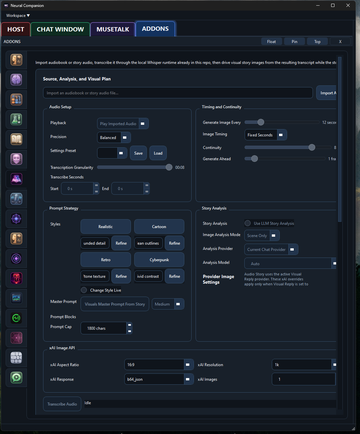Click the Top panel button
The height and width of the screenshot is (434, 360).
tap(317, 42)
